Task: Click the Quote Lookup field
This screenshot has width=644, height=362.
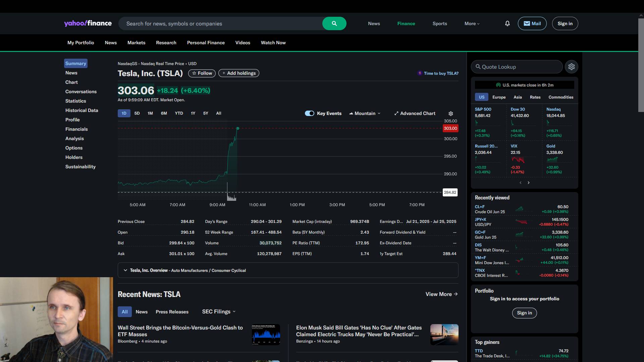Action: click(517, 67)
